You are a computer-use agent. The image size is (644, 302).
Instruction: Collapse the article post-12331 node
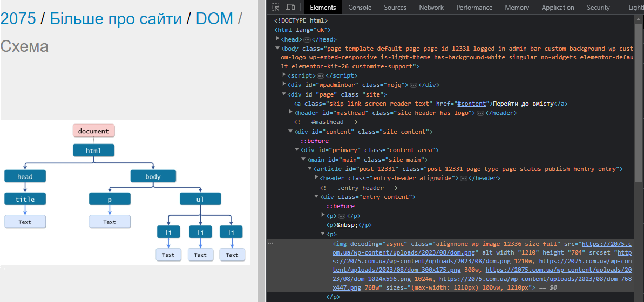pos(310,169)
